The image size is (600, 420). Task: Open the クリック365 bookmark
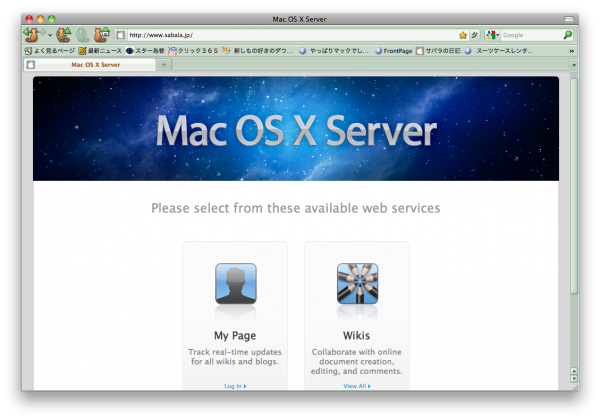(x=193, y=50)
